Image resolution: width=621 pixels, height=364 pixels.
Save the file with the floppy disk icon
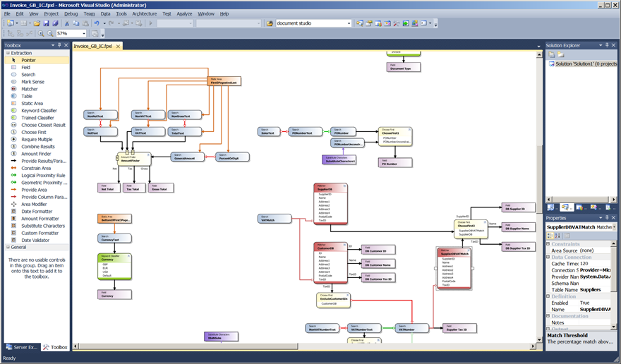point(46,23)
